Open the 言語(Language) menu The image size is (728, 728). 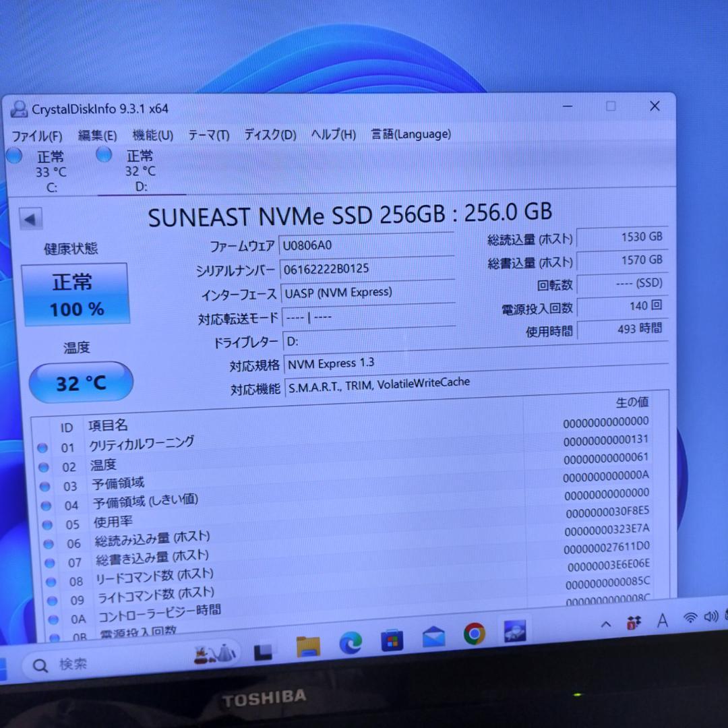[x=409, y=133]
